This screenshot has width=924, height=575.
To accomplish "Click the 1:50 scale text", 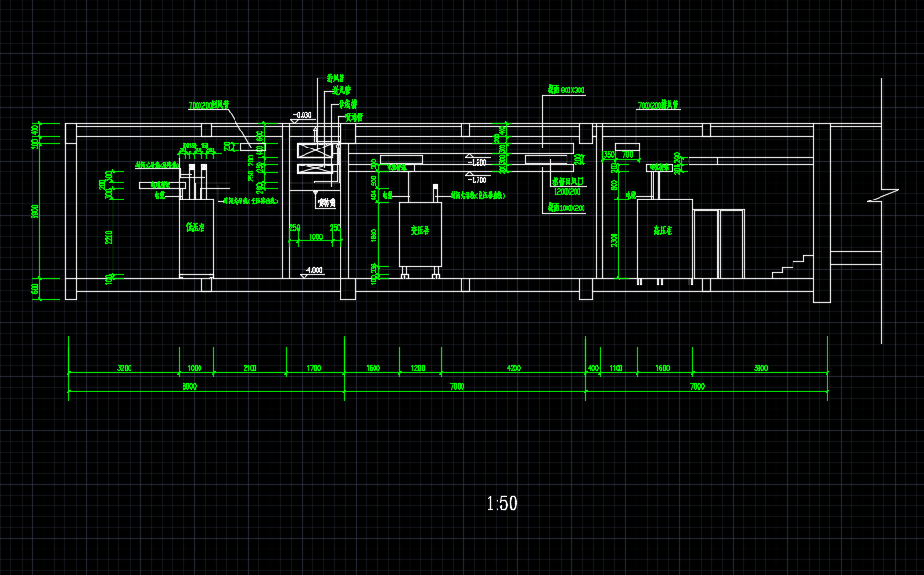I will pos(502,503).
